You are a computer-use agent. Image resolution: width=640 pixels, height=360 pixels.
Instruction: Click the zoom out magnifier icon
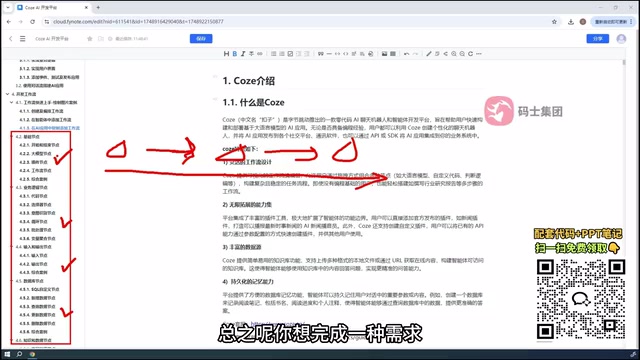tap(462, 54)
